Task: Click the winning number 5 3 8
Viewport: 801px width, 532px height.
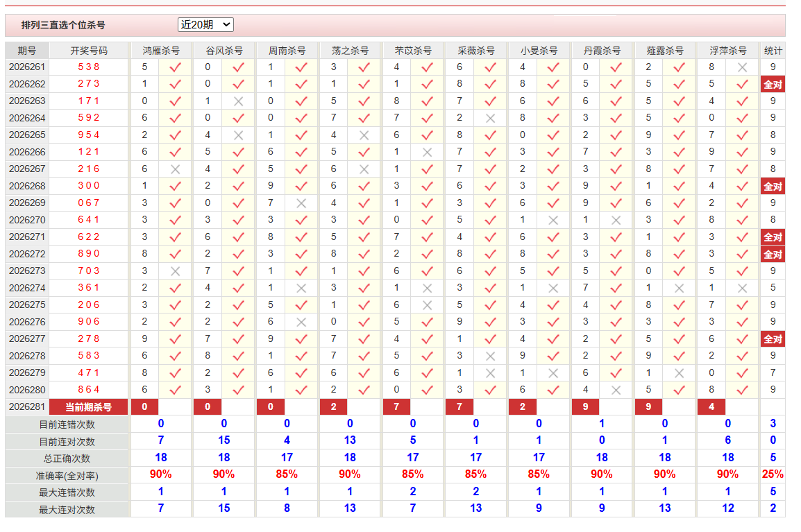Action: (x=89, y=67)
